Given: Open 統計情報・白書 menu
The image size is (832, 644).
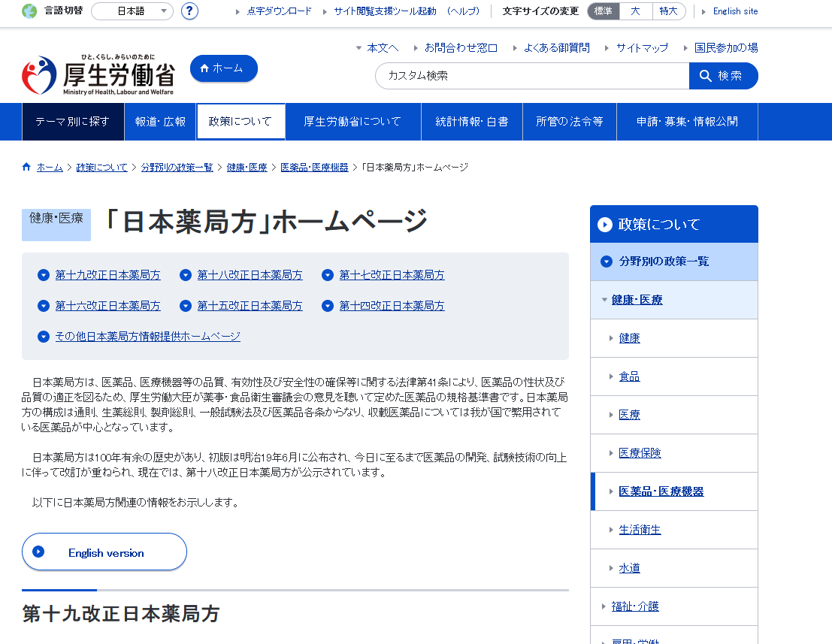Looking at the screenshot, I should pos(472,122).
